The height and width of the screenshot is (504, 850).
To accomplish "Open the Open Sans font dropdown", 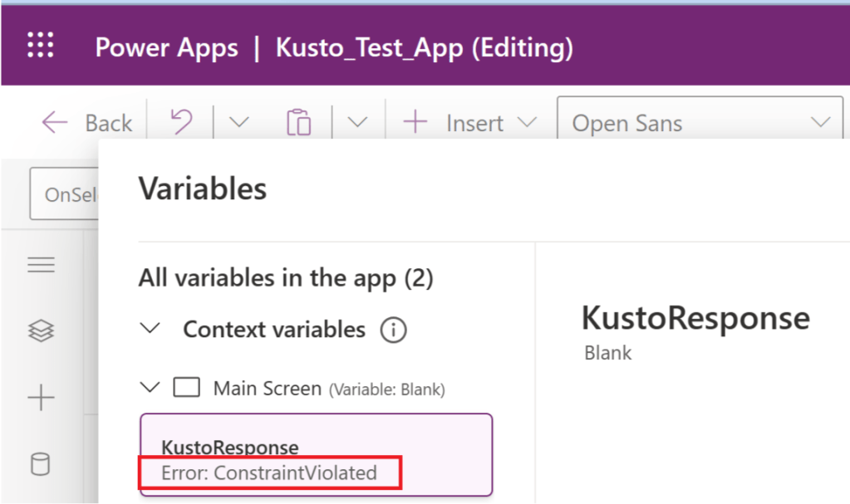I will click(x=700, y=123).
